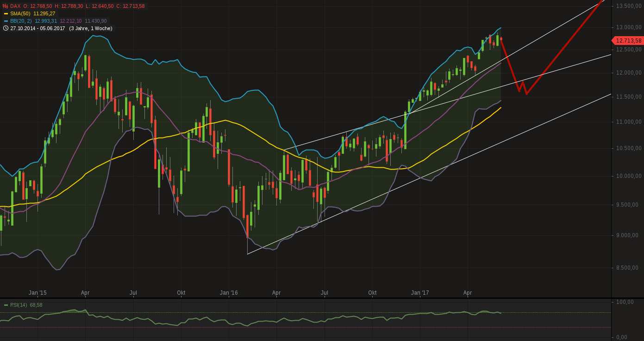Click the Jan '16 time axis label
Viewport: 644px width, 341px height.
coord(229,293)
